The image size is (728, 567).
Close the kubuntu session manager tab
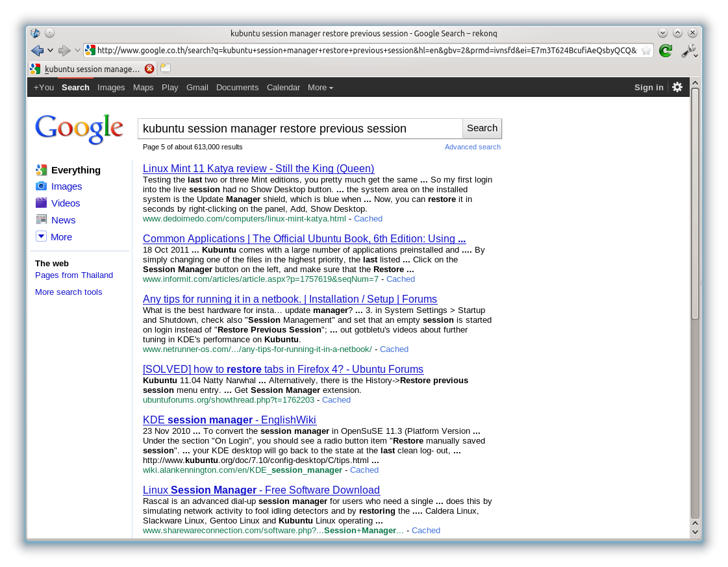(x=149, y=69)
